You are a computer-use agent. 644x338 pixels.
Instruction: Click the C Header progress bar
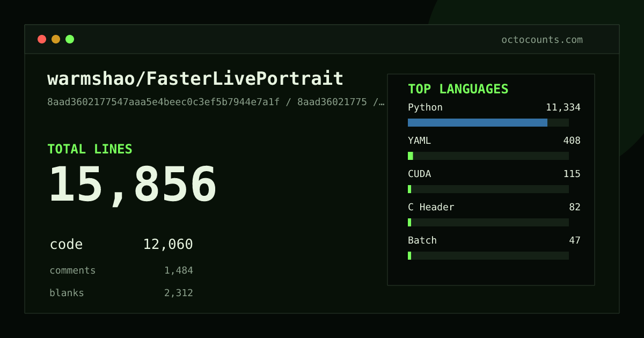[488, 222]
